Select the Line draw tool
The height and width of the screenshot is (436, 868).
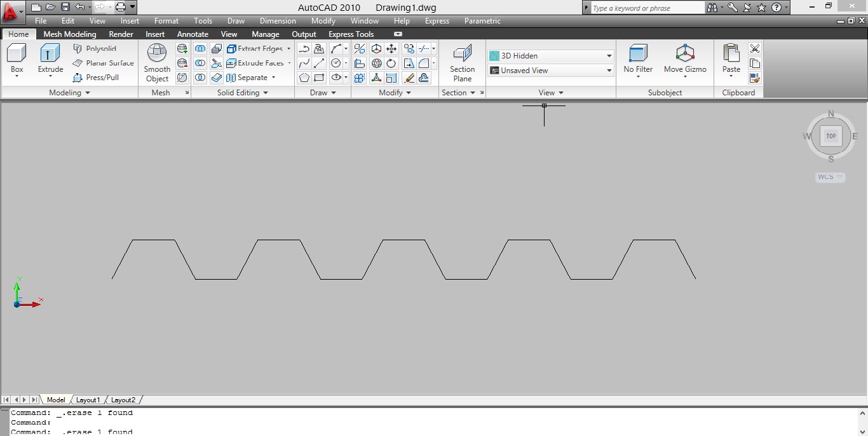(320, 63)
